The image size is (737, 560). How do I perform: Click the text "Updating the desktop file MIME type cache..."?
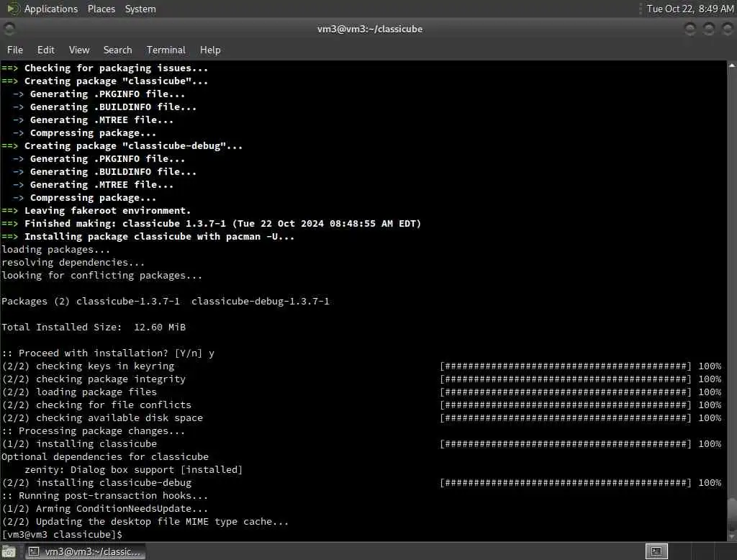[x=162, y=522]
